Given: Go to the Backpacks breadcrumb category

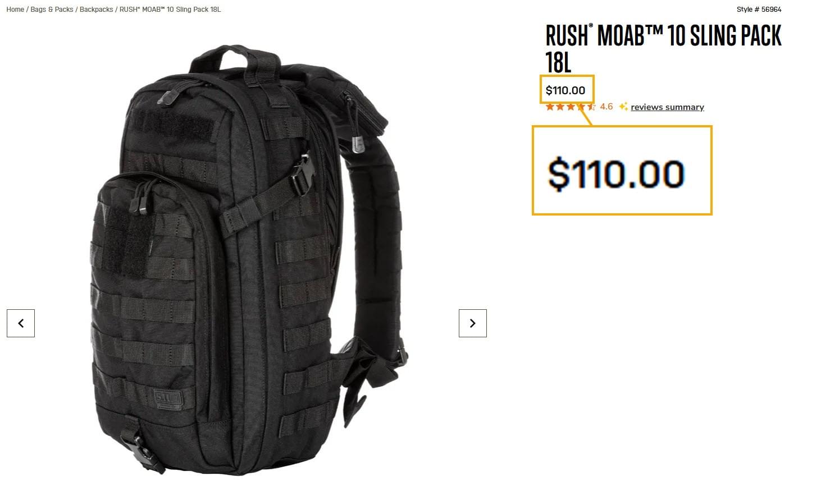Looking at the screenshot, I should coord(96,10).
